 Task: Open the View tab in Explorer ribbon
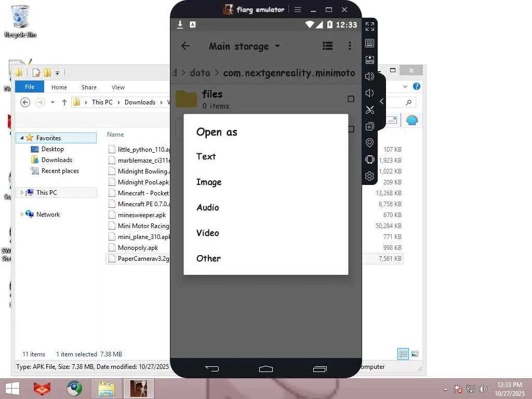pyautogui.click(x=118, y=87)
